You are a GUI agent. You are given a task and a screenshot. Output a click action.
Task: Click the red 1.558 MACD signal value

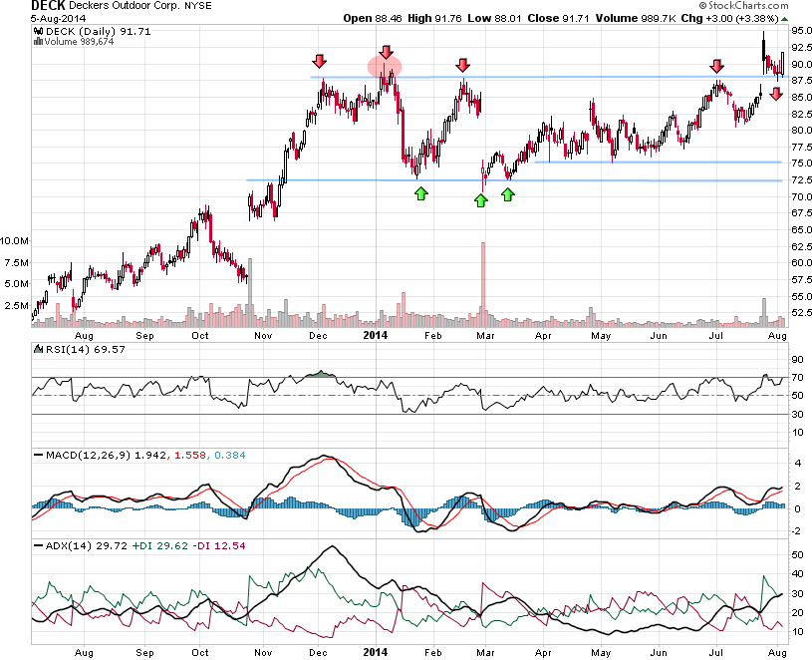coord(190,456)
